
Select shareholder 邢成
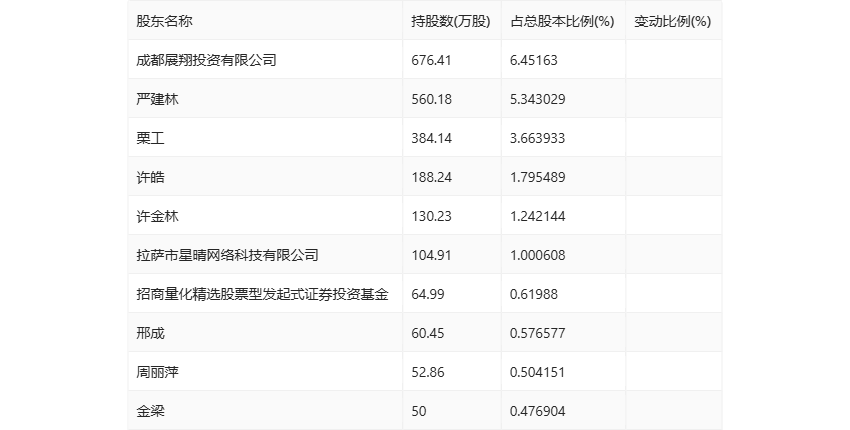[150, 333]
